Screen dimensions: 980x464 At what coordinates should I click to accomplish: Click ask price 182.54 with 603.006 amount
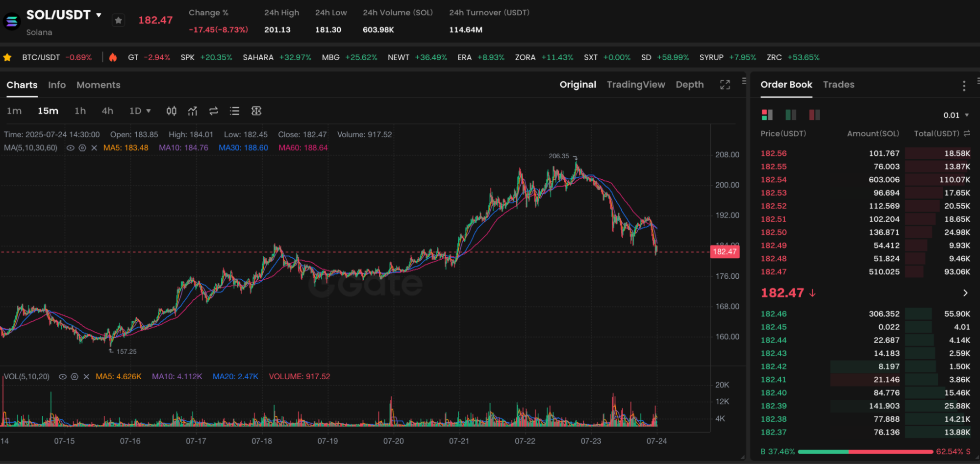coord(774,180)
